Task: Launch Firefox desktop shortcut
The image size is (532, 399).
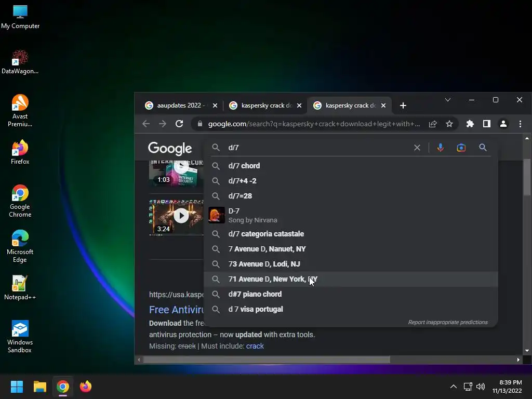Action: (20, 152)
